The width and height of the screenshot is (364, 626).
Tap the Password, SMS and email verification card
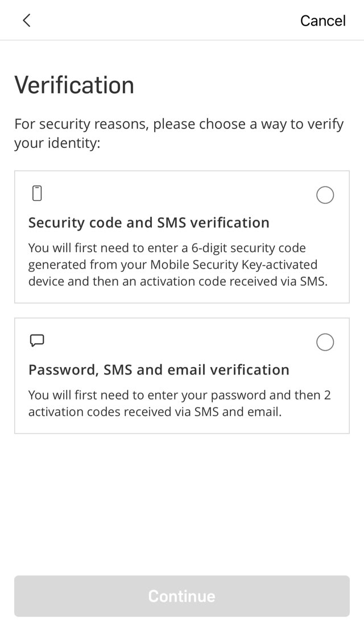click(x=181, y=376)
